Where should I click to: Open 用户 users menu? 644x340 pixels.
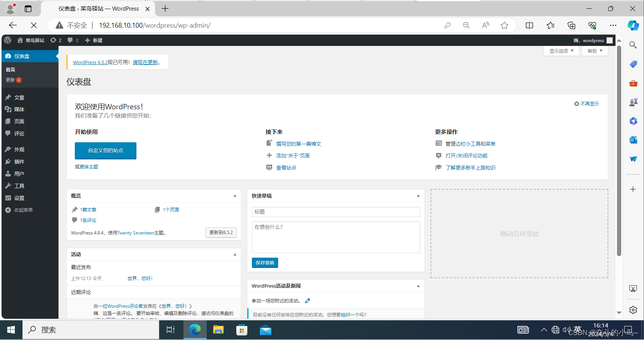[30, 174]
